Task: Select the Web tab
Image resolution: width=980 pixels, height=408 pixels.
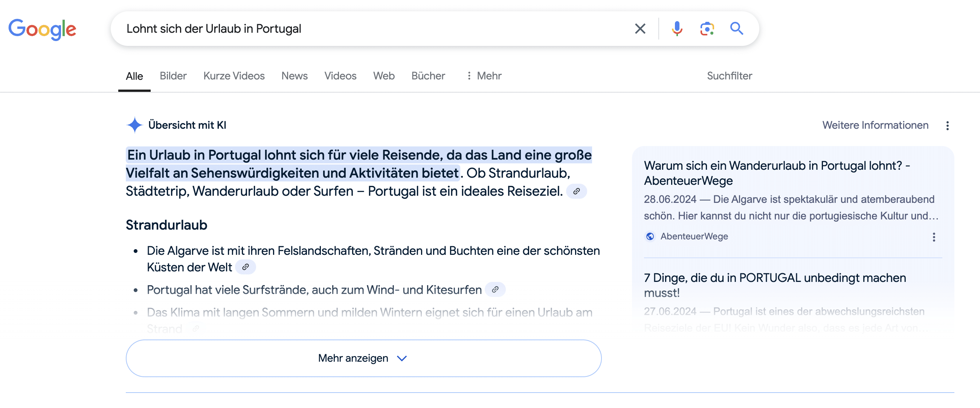Action: [x=384, y=76]
